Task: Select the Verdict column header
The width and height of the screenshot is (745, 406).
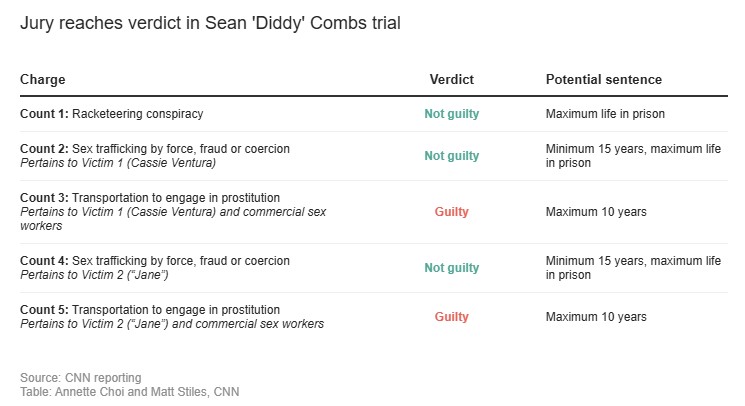Action: pyautogui.click(x=451, y=79)
